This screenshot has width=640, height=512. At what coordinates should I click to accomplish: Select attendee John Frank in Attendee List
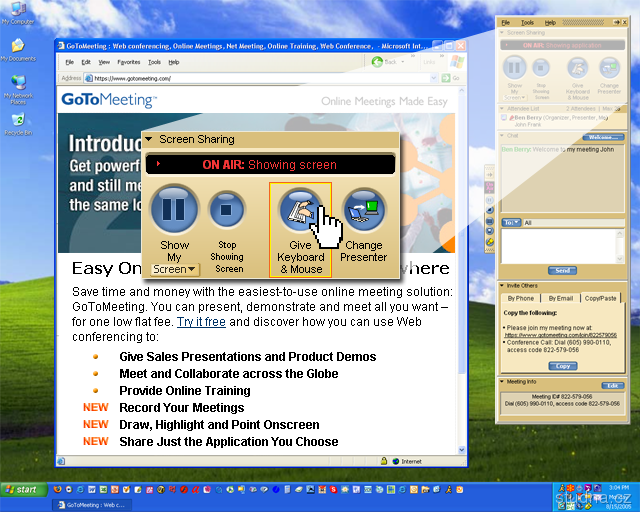[527, 124]
